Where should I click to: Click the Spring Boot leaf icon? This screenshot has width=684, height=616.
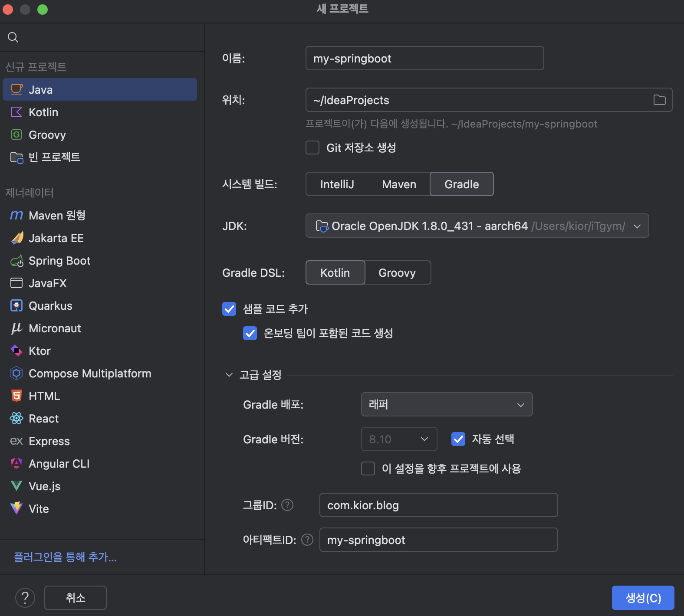[16, 260]
